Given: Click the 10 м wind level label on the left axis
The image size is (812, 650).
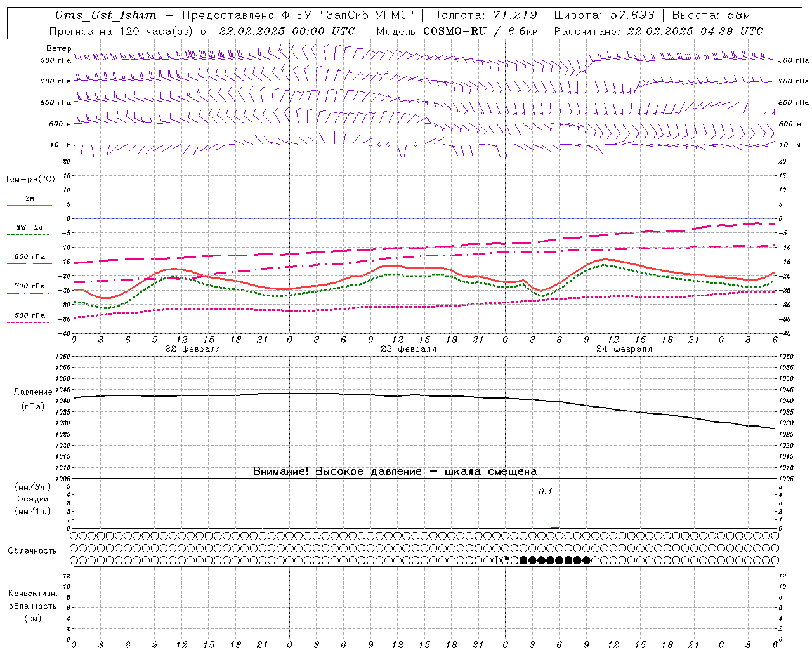Looking at the screenshot, I should [60, 145].
